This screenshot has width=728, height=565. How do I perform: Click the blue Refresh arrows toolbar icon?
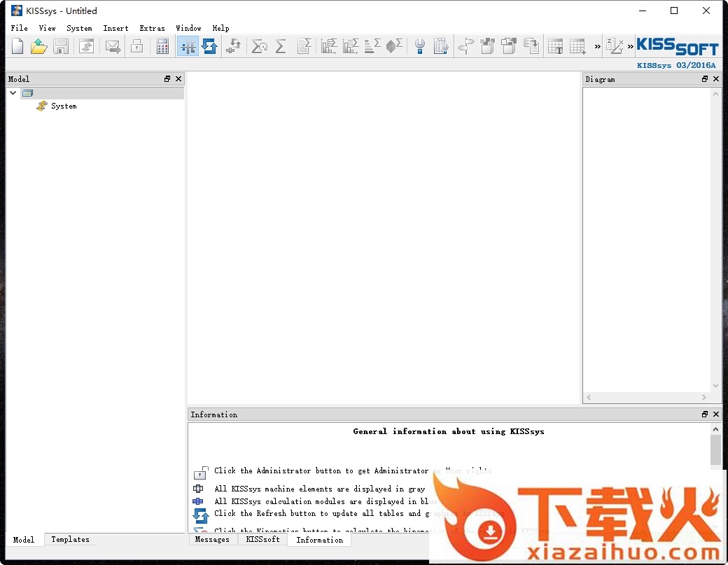click(209, 46)
